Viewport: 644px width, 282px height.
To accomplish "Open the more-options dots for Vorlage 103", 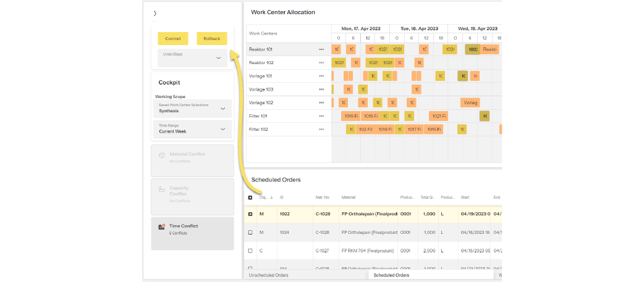I will (321, 89).
